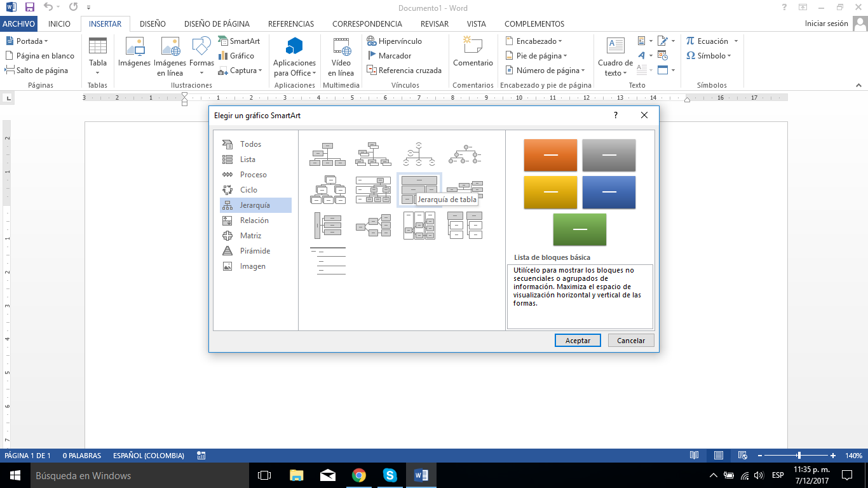
Task: Open the DISEÑO DE PÁGINA tab
Action: tap(217, 24)
